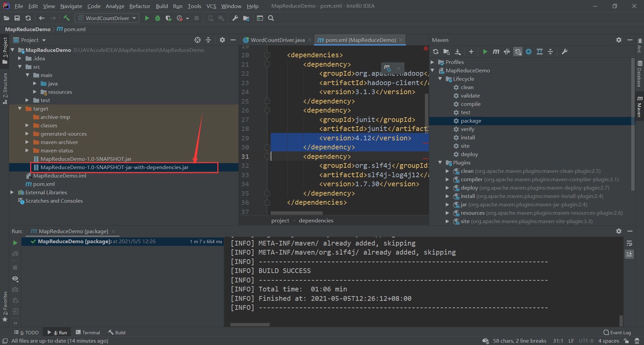Switch to WordCountDriver.java tab
Screen dimensions: 644x345
point(278,40)
